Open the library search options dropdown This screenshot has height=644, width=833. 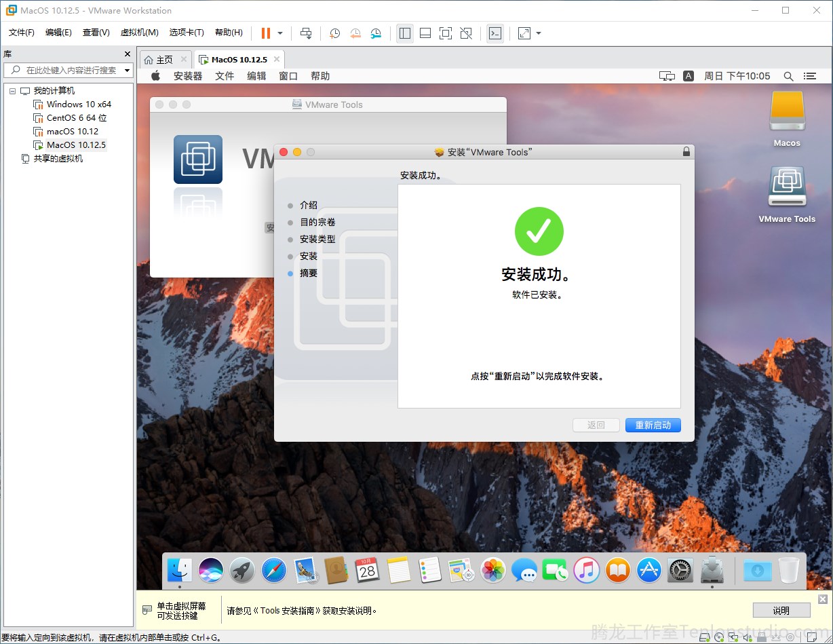click(127, 71)
